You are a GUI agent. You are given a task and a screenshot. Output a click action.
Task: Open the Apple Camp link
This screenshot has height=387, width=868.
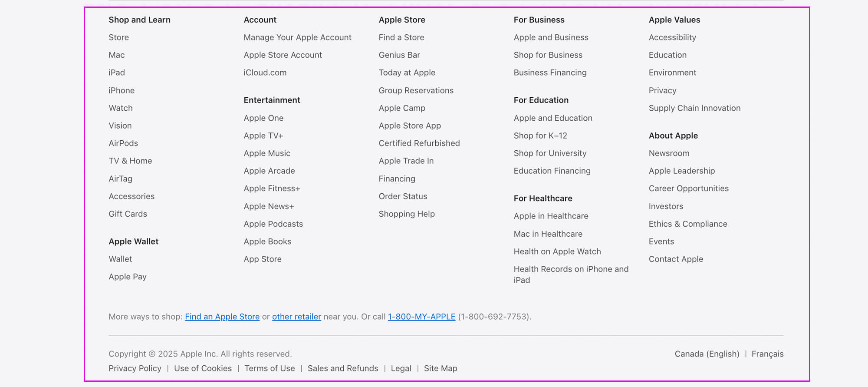coord(402,108)
